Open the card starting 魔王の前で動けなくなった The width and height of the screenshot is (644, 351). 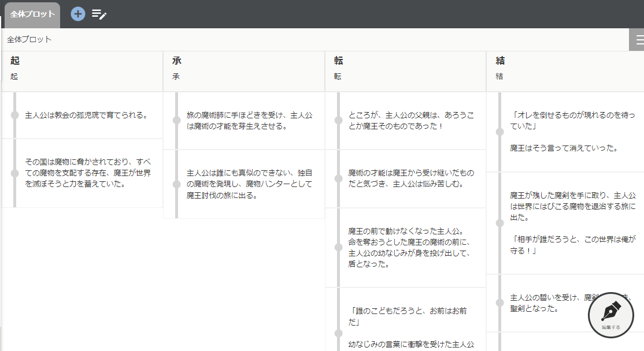411,248
